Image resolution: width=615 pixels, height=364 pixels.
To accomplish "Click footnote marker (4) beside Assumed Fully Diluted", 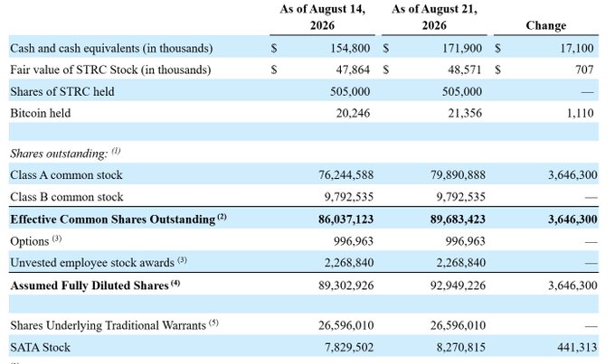I will (175, 283).
